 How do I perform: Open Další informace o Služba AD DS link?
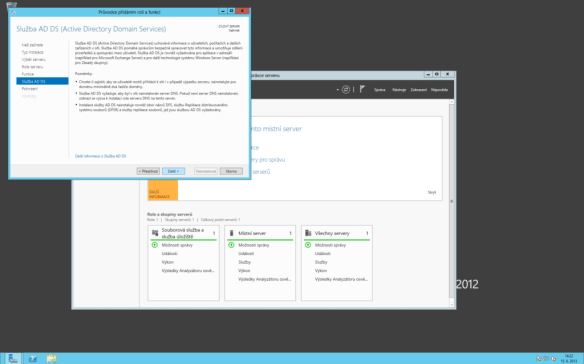[101, 156]
